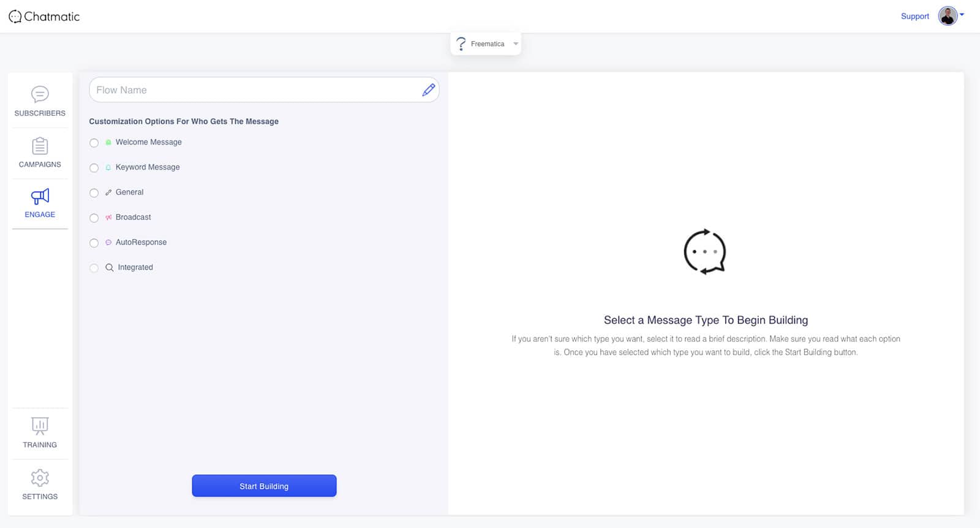Click the chat bubble refresh illustration
Viewport: 980px width, 528px height.
705,252
